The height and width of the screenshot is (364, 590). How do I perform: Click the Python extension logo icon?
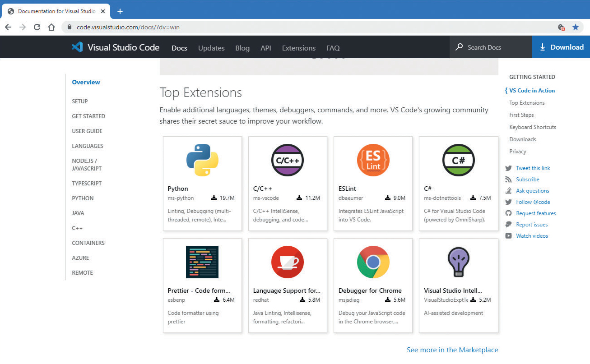point(202,160)
